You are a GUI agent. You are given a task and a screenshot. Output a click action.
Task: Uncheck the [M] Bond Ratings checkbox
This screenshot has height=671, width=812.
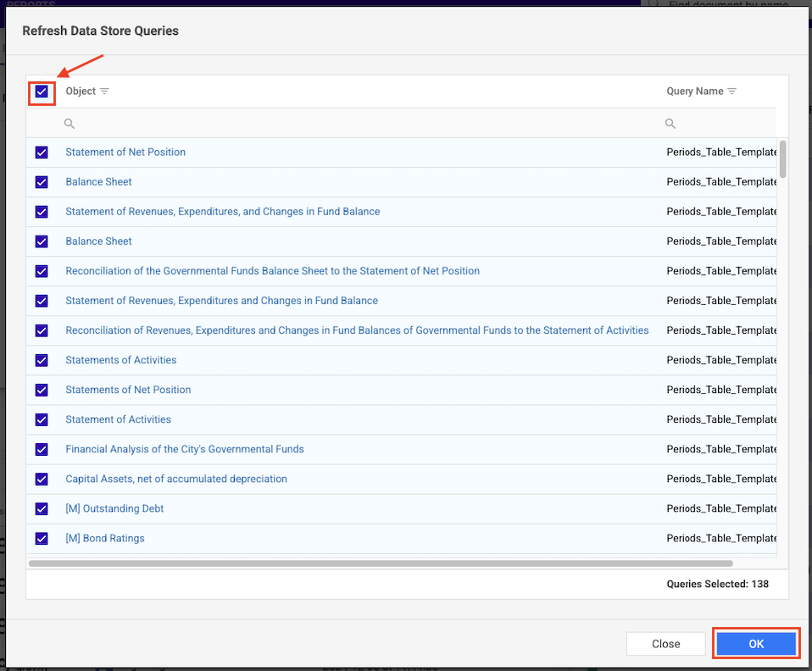[42, 539]
